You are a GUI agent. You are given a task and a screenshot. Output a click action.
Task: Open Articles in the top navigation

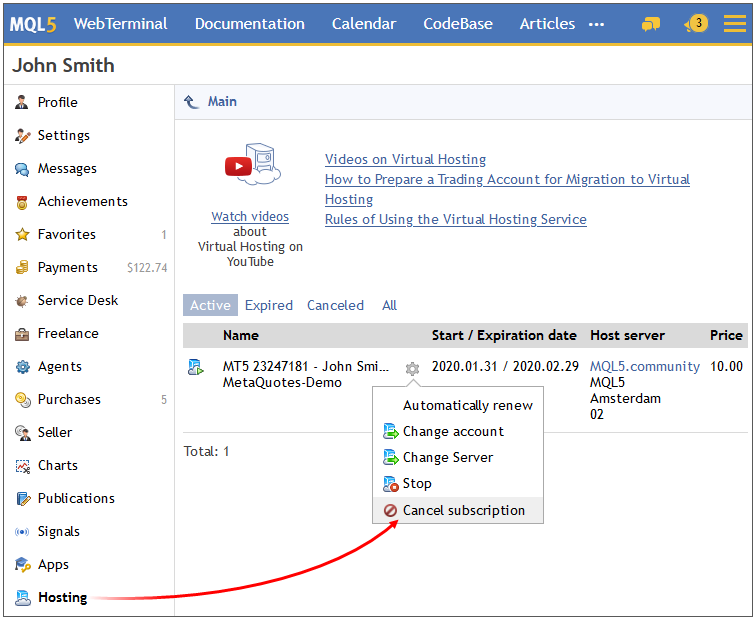pos(547,24)
